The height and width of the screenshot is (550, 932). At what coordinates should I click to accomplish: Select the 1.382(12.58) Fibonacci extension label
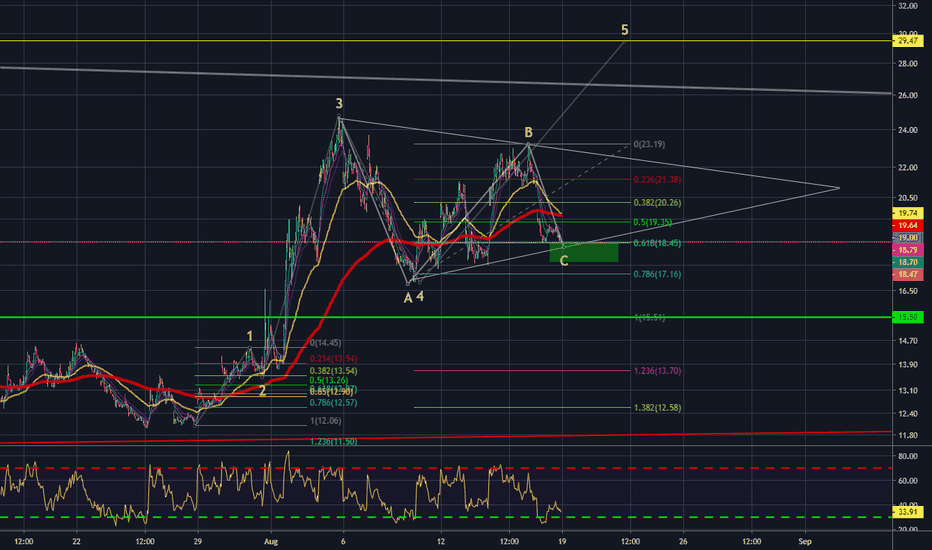(x=657, y=407)
